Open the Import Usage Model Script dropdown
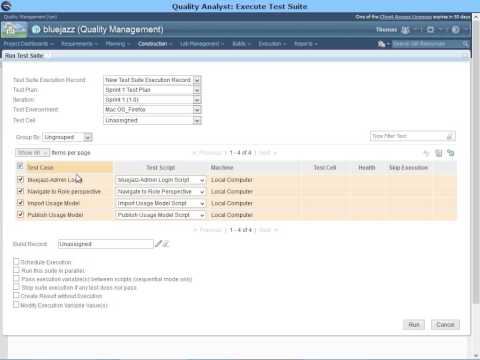This screenshot has width=480, height=360. (161, 203)
